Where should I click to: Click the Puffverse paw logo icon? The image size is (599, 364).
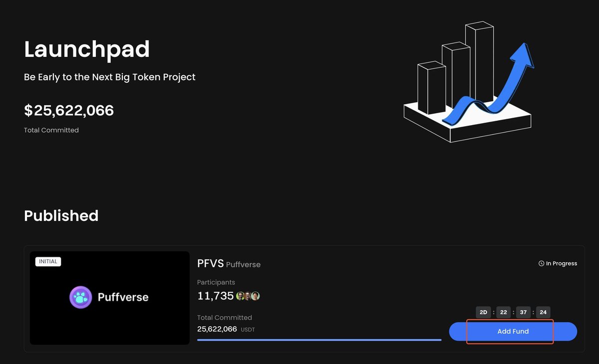tap(81, 297)
